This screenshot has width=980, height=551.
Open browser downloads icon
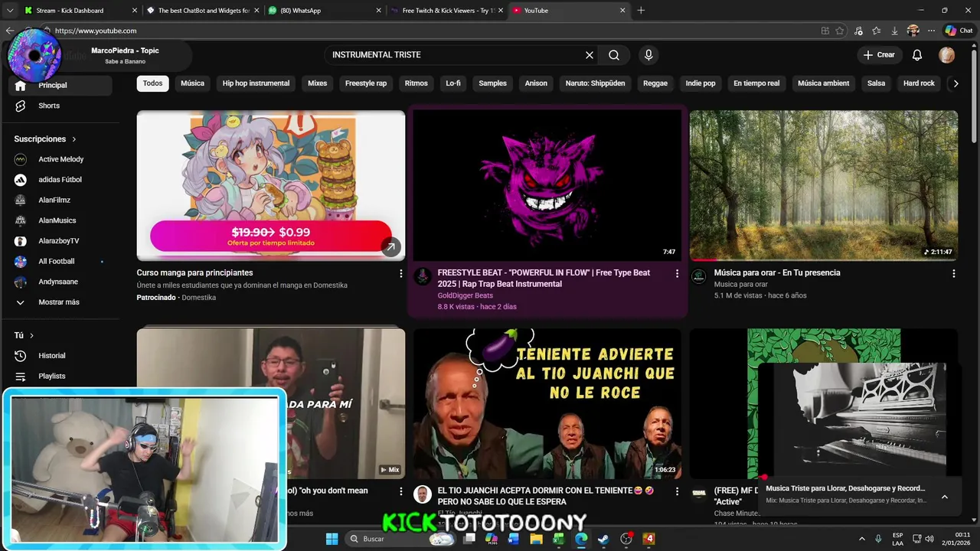[x=894, y=31]
